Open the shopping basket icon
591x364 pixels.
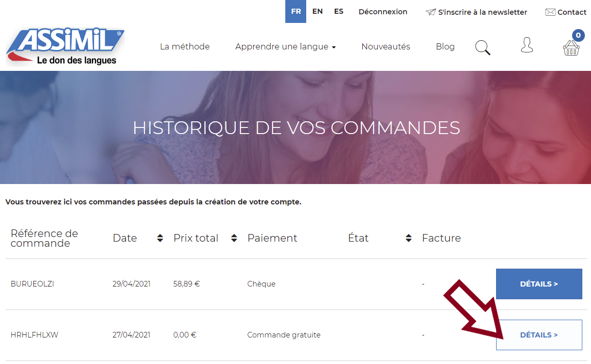pyautogui.click(x=571, y=48)
